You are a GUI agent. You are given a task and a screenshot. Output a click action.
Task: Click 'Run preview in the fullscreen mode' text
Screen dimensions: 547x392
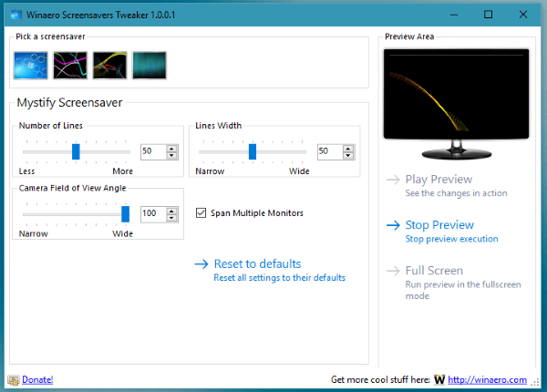point(463,290)
